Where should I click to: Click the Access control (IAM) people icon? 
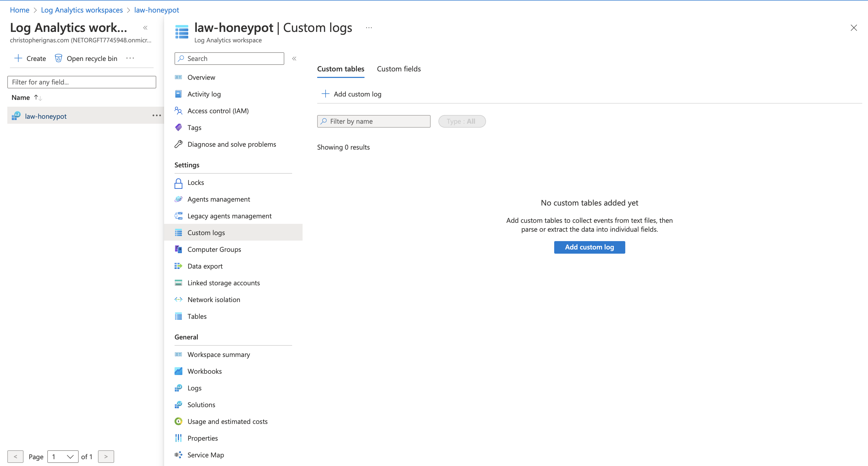point(178,111)
